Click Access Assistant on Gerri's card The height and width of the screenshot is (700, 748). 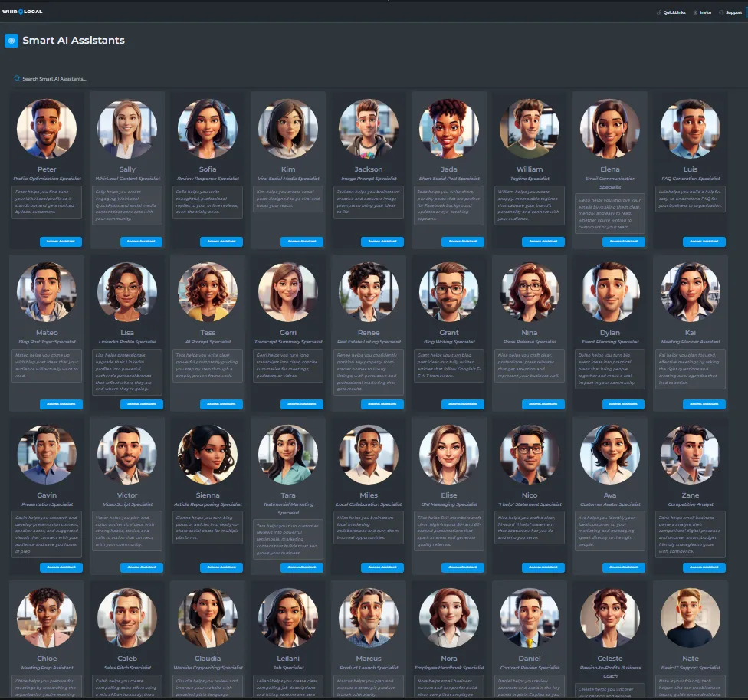(x=302, y=405)
